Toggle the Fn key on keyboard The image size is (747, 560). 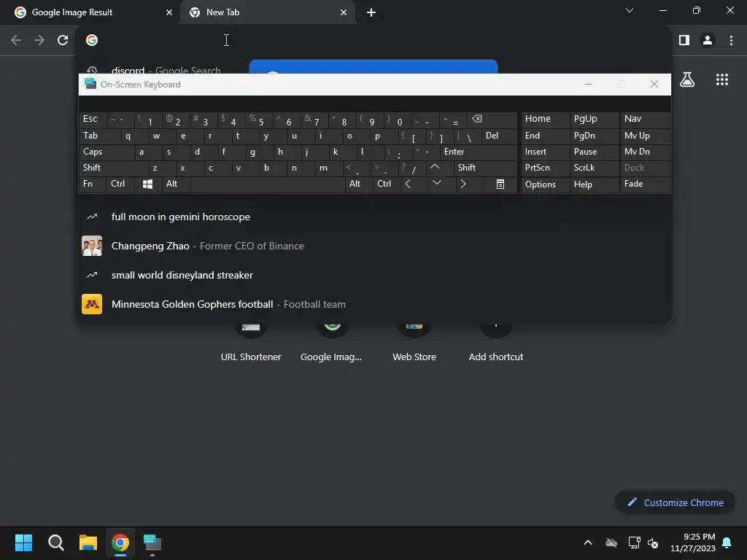point(93,184)
